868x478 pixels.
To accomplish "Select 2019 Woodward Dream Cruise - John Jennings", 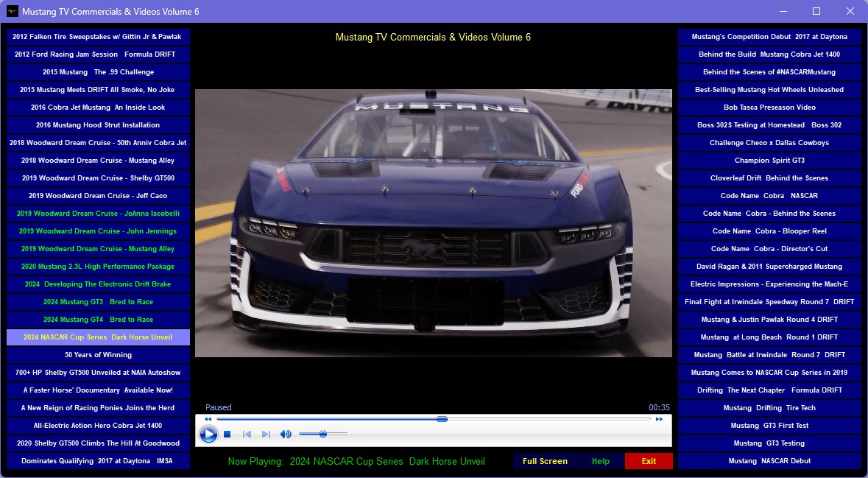I will [98, 231].
